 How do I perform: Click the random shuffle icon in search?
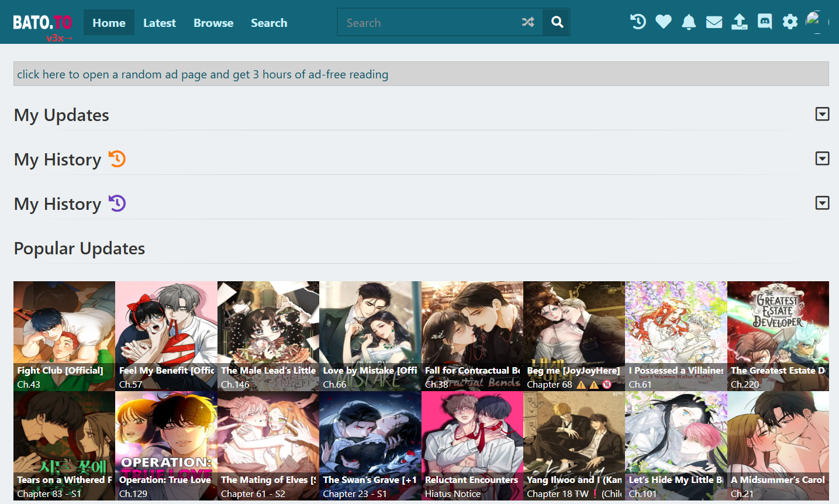pyautogui.click(x=528, y=22)
